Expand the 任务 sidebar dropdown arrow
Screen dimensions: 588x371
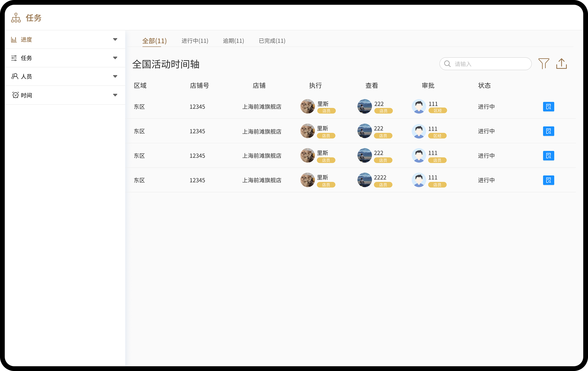115,58
